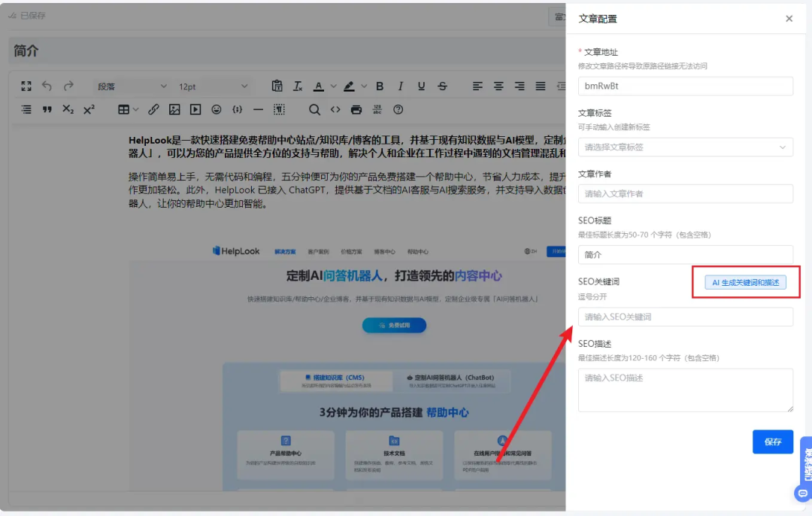Apply superscript formatting

pyautogui.click(x=89, y=109)
